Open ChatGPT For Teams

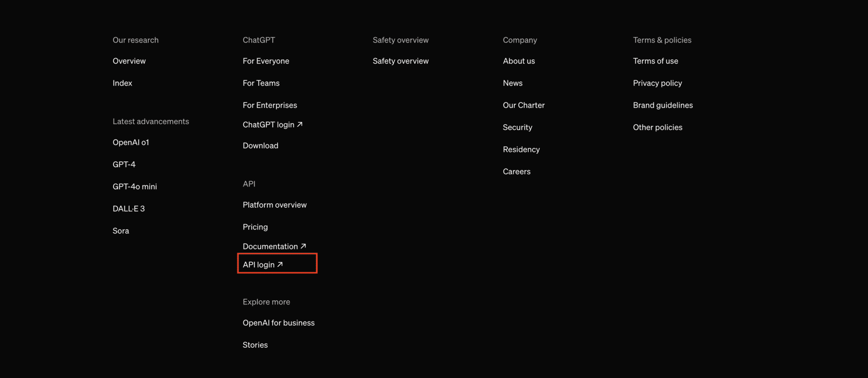click(x=261, y=83)
